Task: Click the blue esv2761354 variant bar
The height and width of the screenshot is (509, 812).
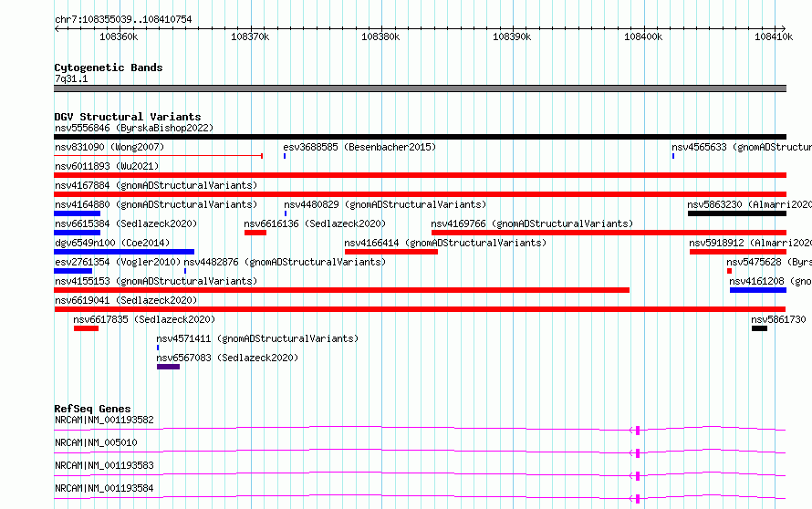Action: point(73,271)
